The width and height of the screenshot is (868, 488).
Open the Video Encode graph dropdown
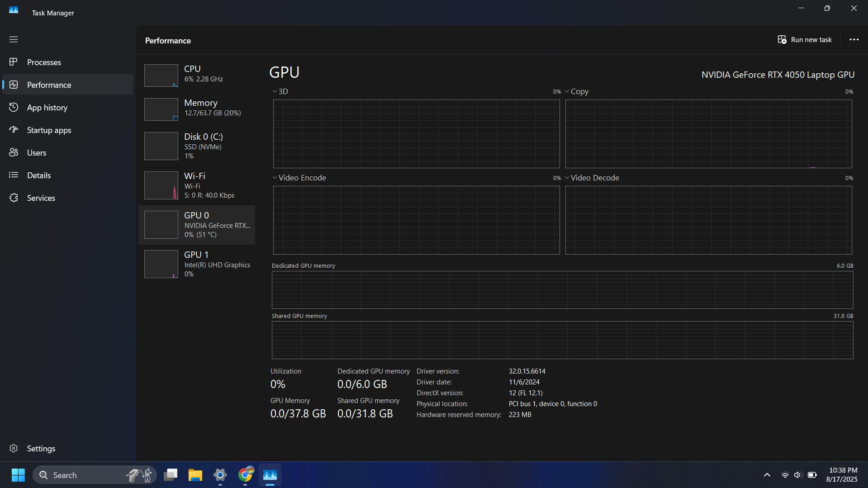tap(275, 178)
